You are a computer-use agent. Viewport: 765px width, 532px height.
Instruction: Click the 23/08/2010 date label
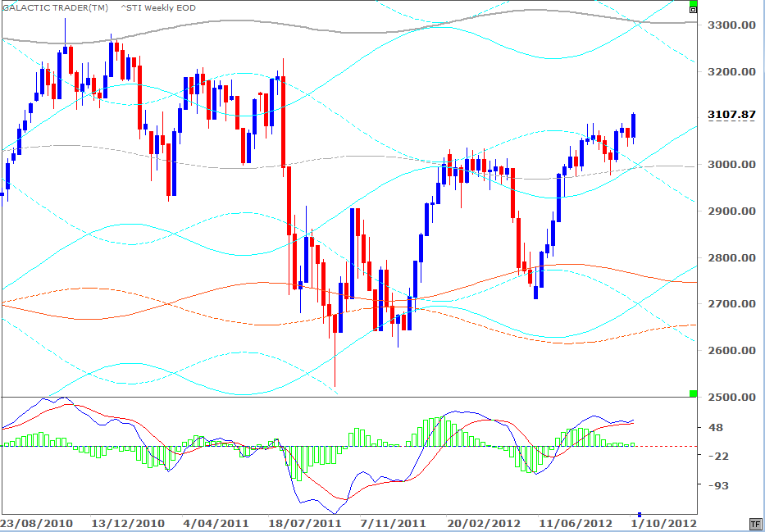[38, 523]
